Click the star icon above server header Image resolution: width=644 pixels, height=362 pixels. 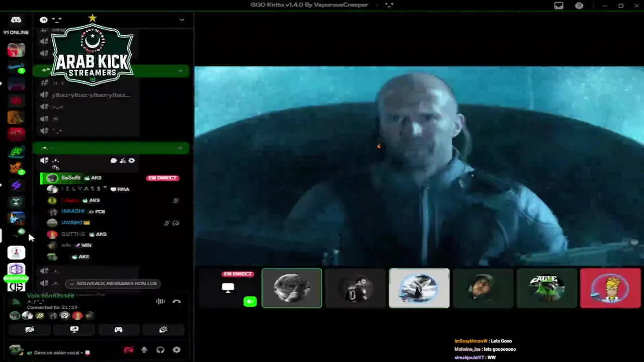point(92,18)
